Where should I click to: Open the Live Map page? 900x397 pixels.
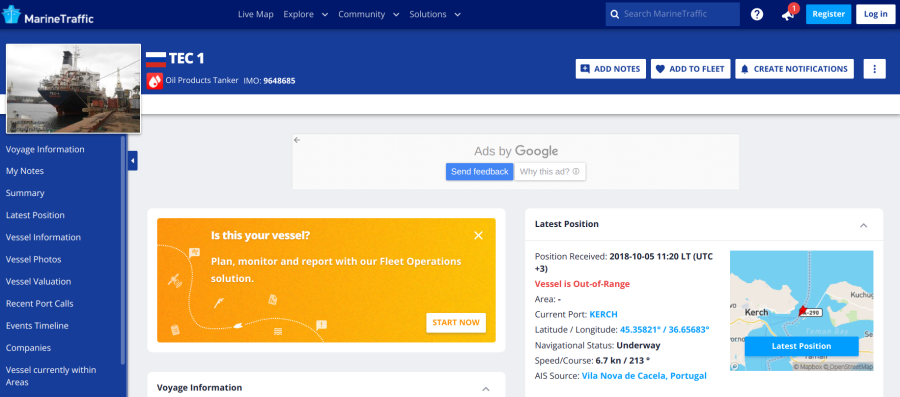pos(255,14)
